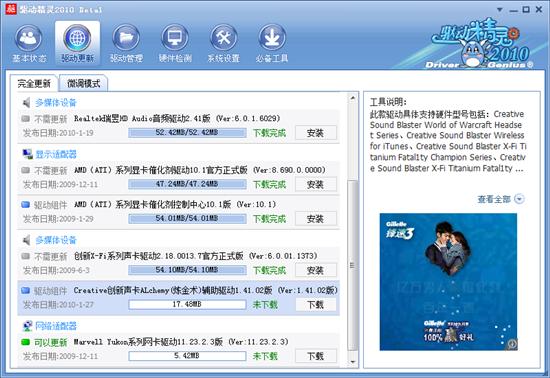
Task: Switch to the 微调模式 tab
Action: tap(83, 83)
